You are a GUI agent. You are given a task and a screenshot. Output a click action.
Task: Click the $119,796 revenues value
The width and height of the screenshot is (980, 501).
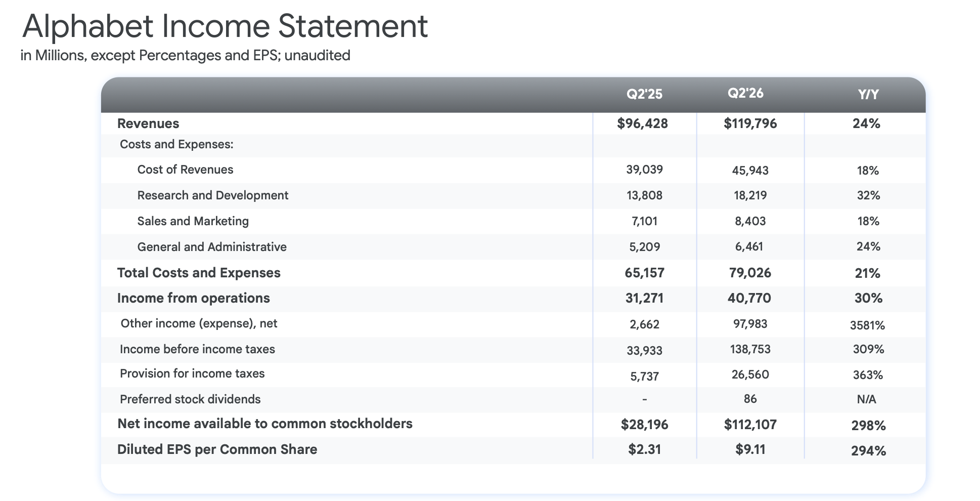[750, 123]
